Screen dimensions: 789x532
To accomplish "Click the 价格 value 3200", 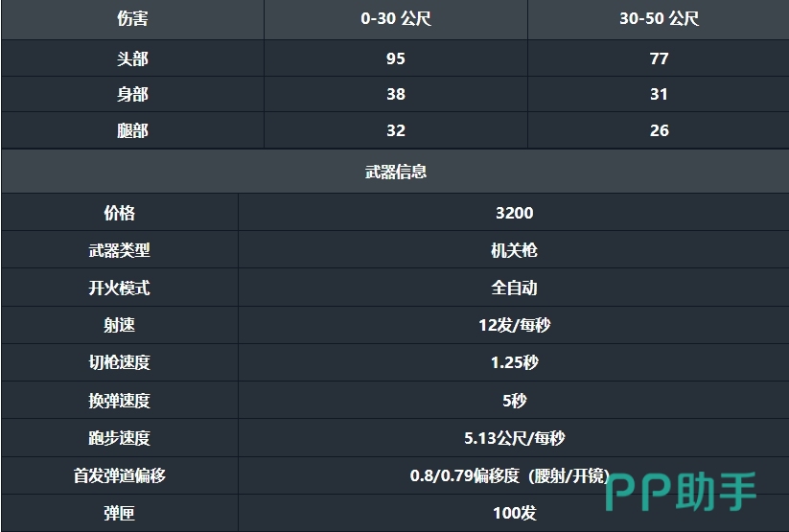I will tap(514, 213).
